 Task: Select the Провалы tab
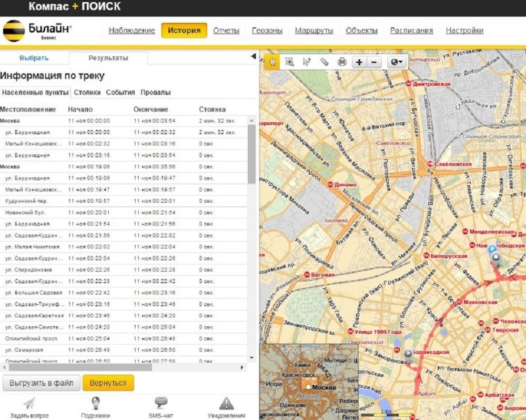coord(156,92)
